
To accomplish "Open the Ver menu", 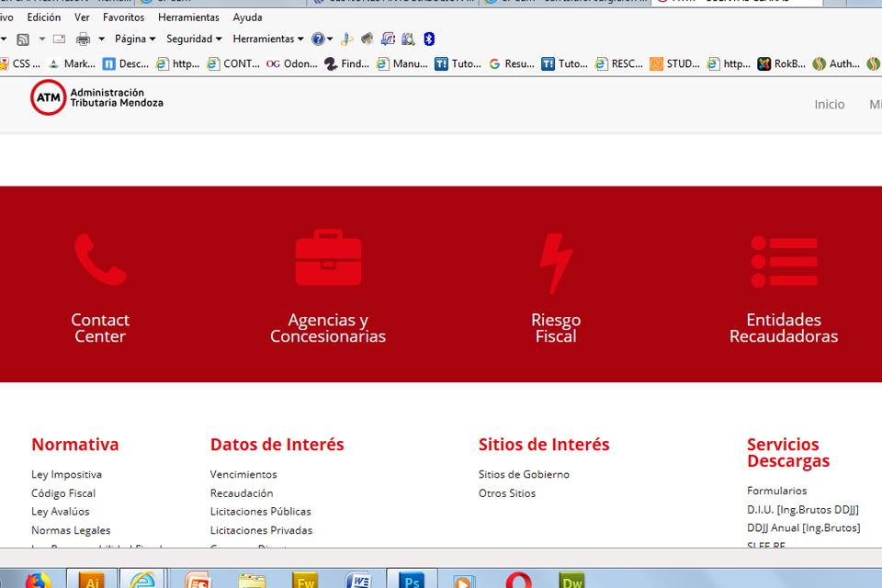I will 82,17.
